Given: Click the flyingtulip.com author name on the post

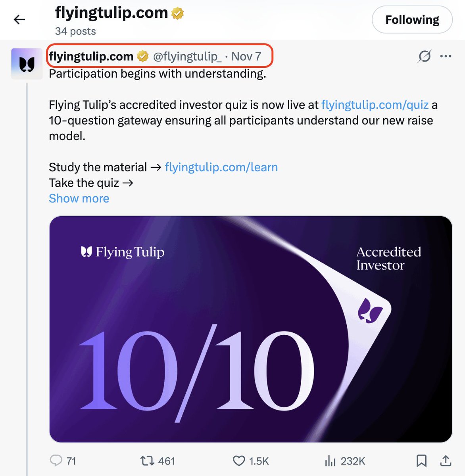Looking at the screenshot, I should pyautogui.click(x=91, y=56).
